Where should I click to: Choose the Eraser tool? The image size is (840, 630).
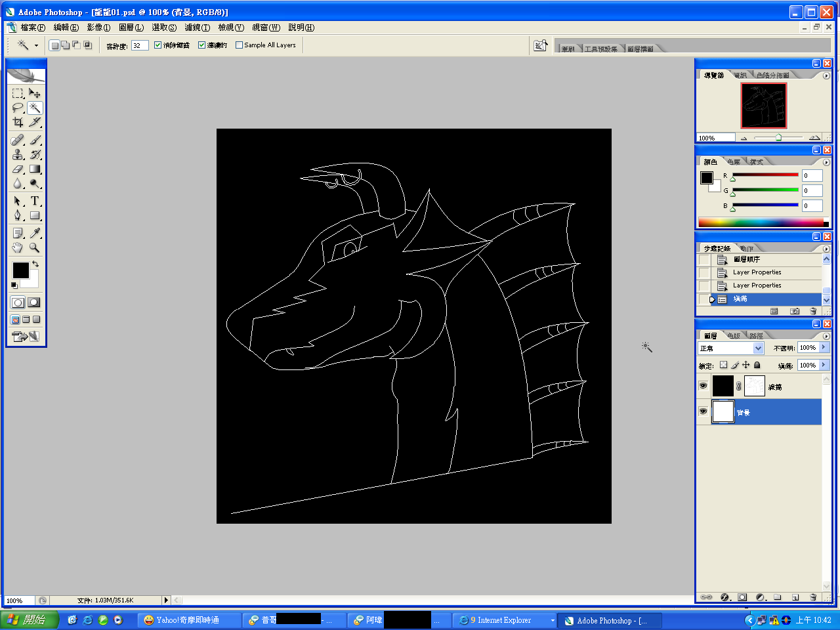pyautogui.click(x=18, y=169)
